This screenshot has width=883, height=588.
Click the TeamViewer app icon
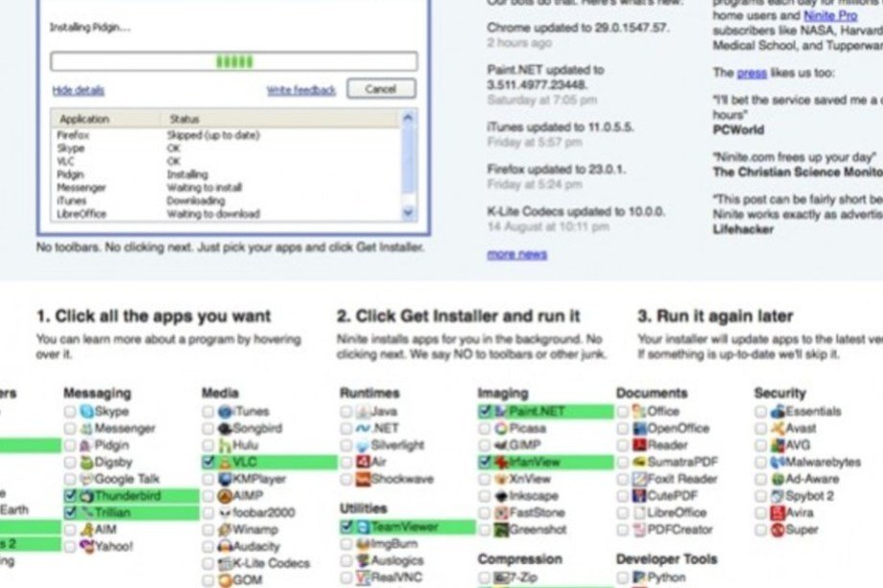(363, 528)
